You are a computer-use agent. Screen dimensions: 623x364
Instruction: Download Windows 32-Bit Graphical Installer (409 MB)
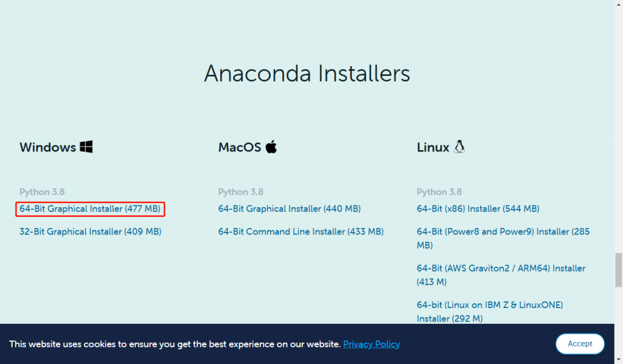tap(90, 232)
